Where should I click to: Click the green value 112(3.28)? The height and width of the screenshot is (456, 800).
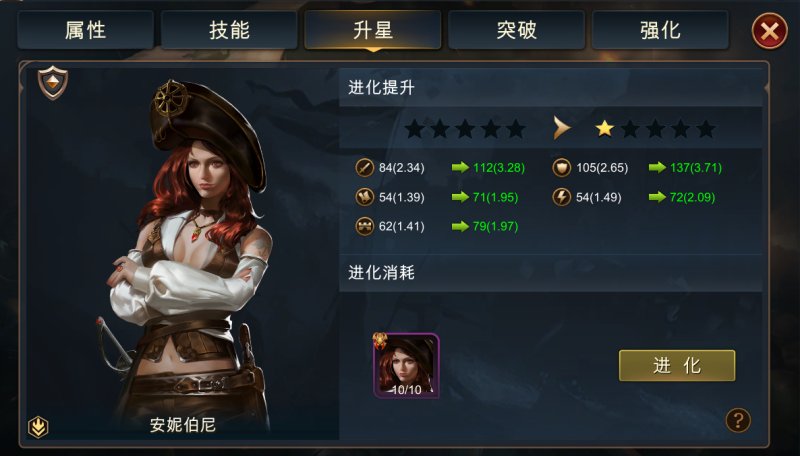click(499, 167)
